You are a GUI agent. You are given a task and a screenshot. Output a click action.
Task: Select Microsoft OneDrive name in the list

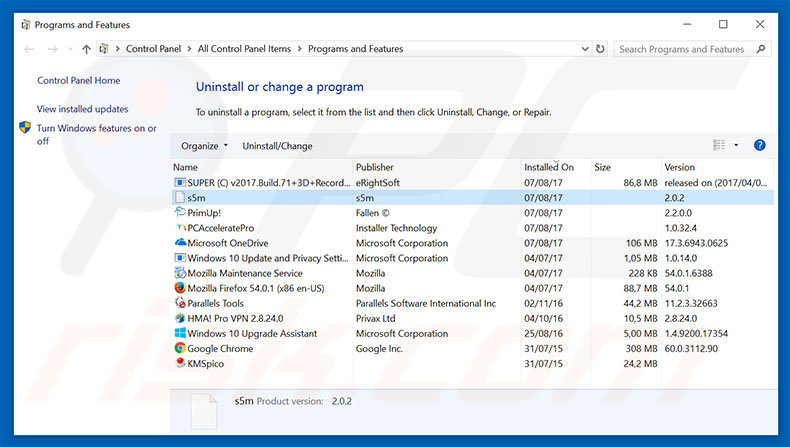[x=228, y=243]
